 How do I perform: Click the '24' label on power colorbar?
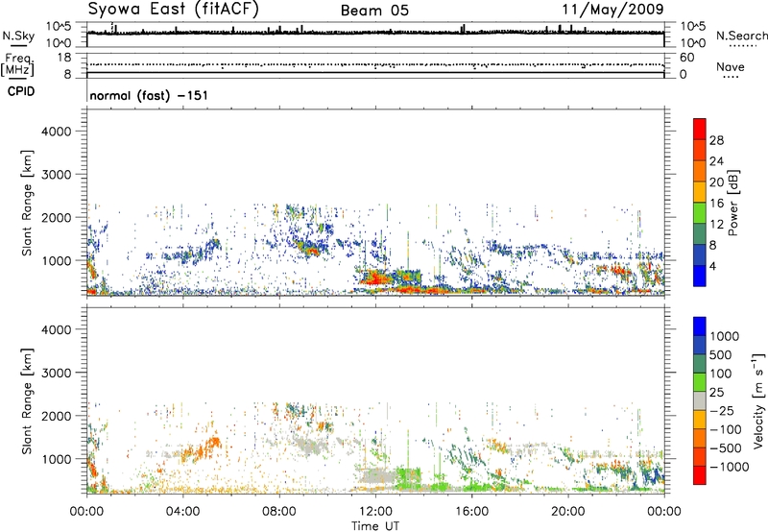pyautogui.click(x=716, y=161)
